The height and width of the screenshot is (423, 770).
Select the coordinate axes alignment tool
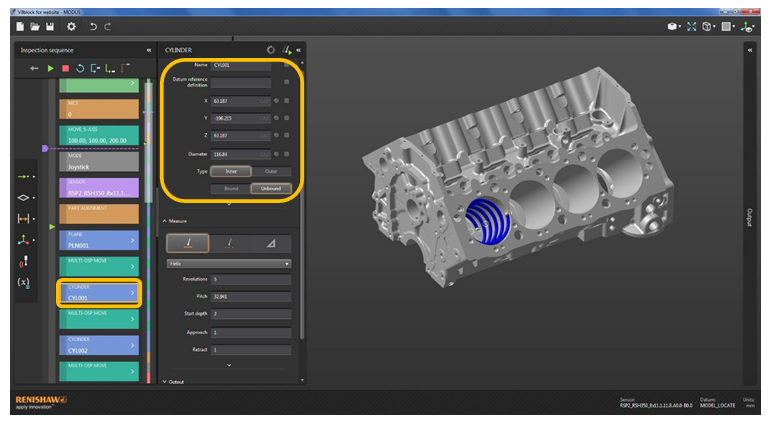tap(23, 240)
